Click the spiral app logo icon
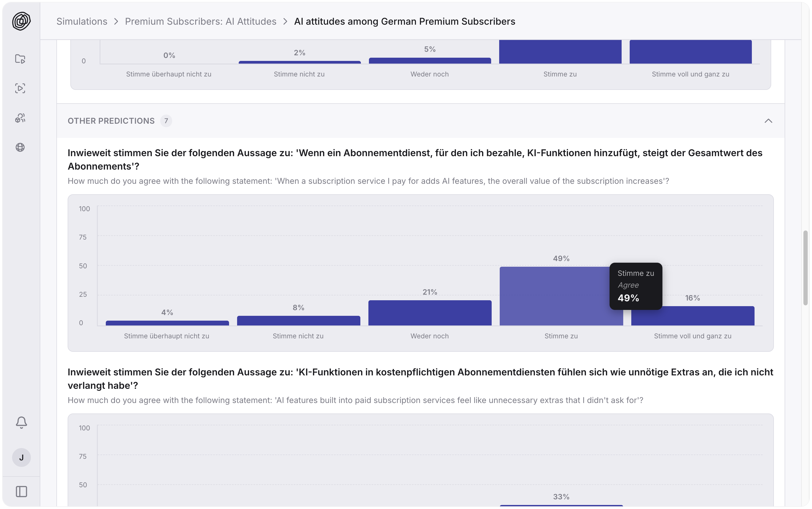The height and width of the screenshot is (509, 812). (21, 21)
